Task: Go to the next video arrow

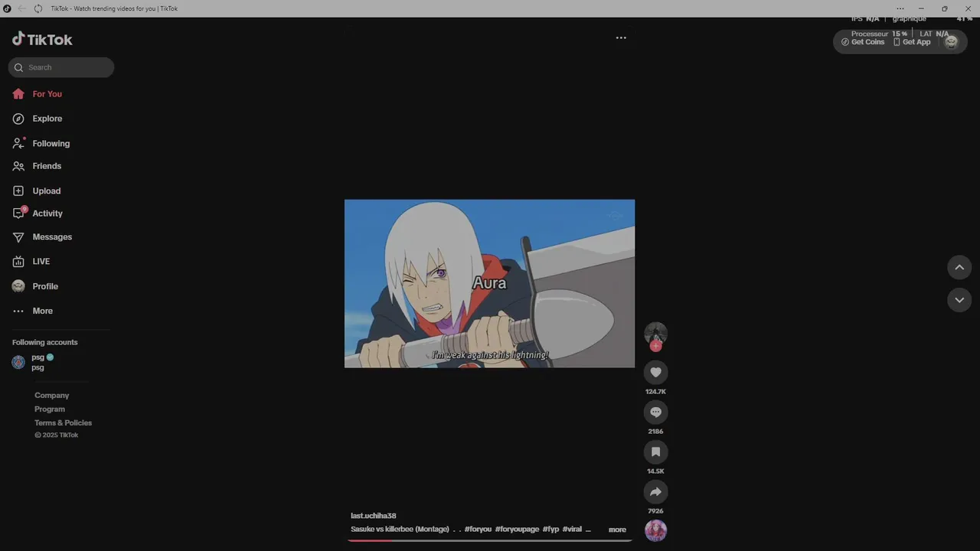Action: pos(959,300)
